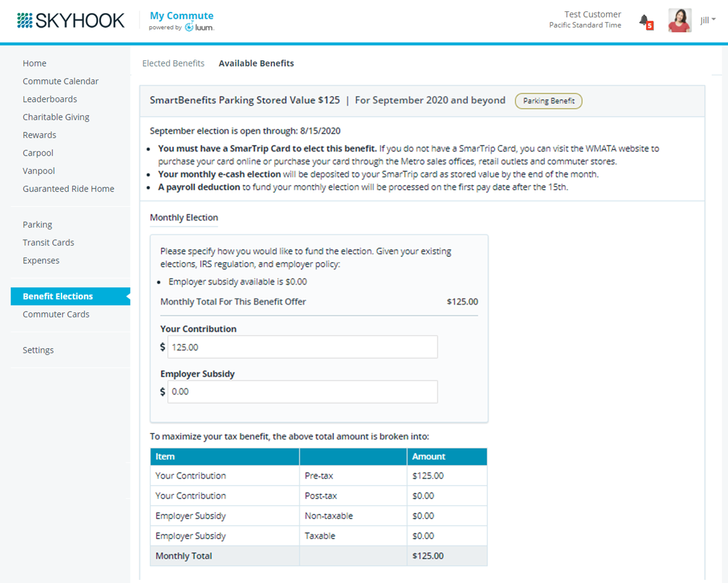Open Expenses page
The width and height of the screenshot is (728, 583).
tap(41, 261)
